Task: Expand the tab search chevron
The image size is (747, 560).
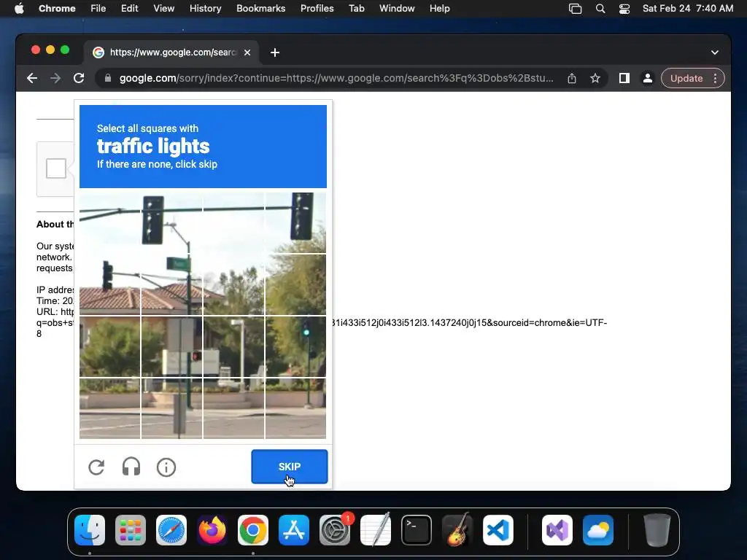Action: pyautogui.click(x=715, y=52)
